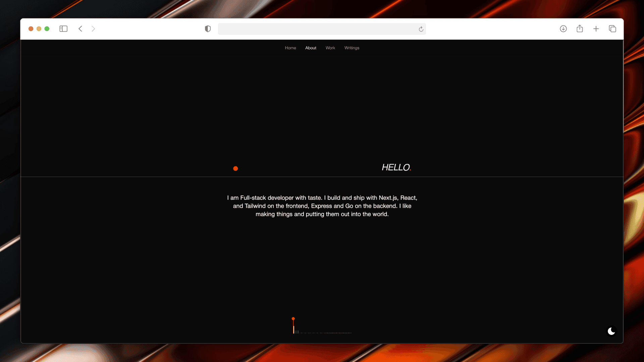
Task: Open a new tab
Action: (596, 29)
